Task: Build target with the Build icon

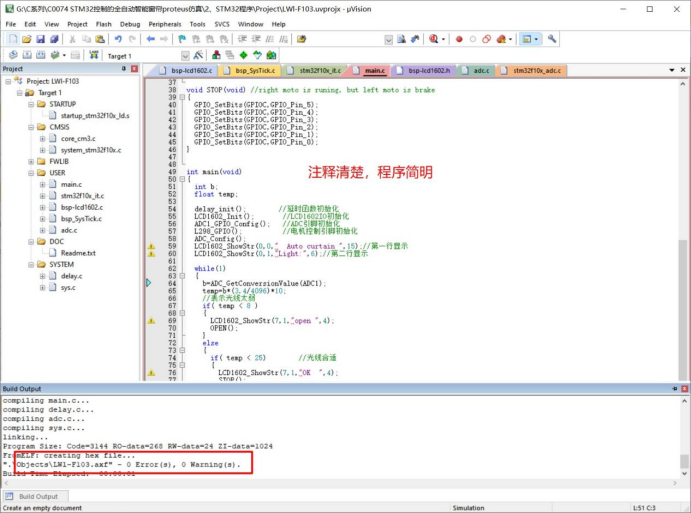Action: 27,55
